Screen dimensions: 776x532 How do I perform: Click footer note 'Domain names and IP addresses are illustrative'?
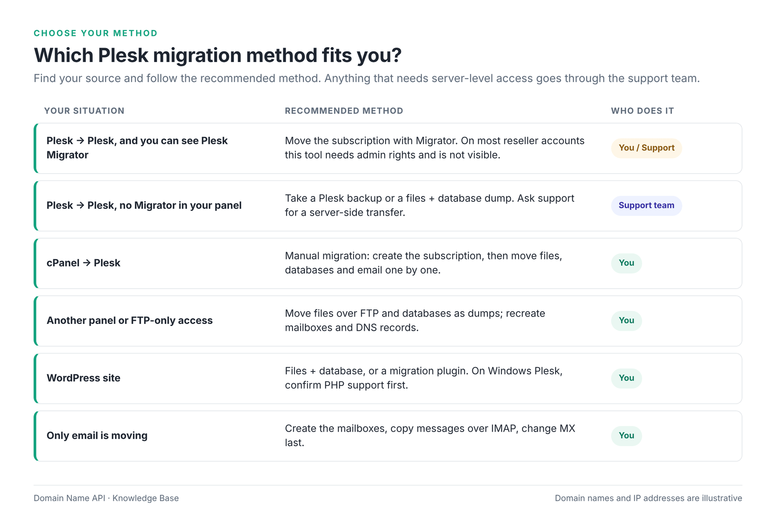[648, 498]
